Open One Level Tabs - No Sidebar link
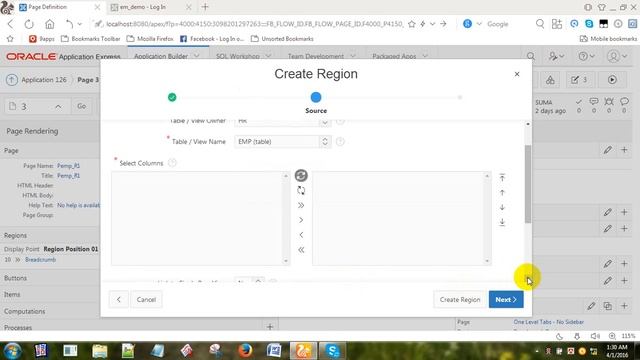This screenshot has height=360, width=640. point(549,322)
